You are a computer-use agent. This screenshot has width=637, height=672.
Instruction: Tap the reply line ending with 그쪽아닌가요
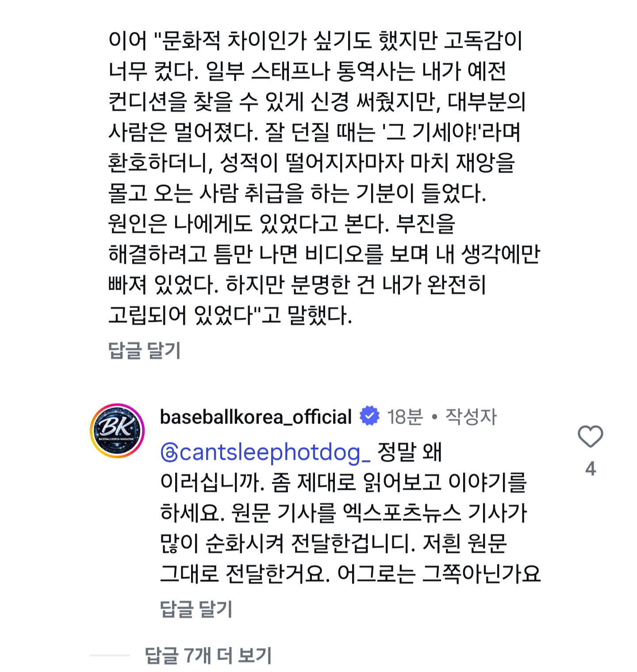pyautogui.click(x=349, y=574)
